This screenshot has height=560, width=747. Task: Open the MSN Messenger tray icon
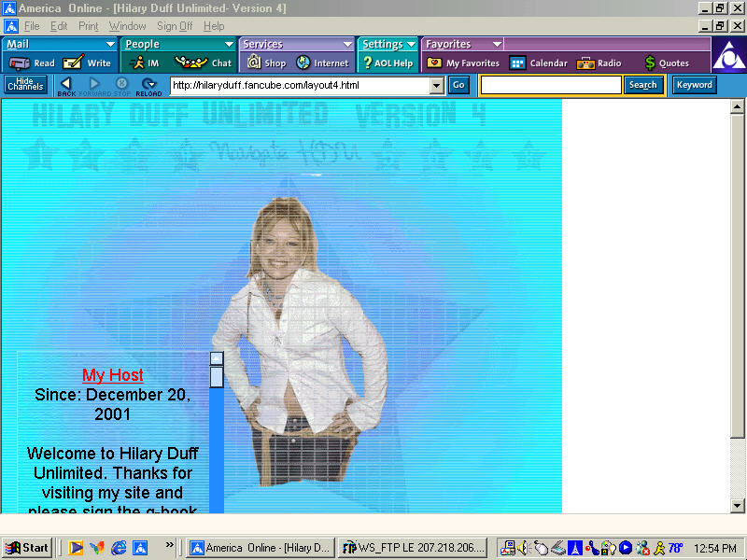point(642,548)
